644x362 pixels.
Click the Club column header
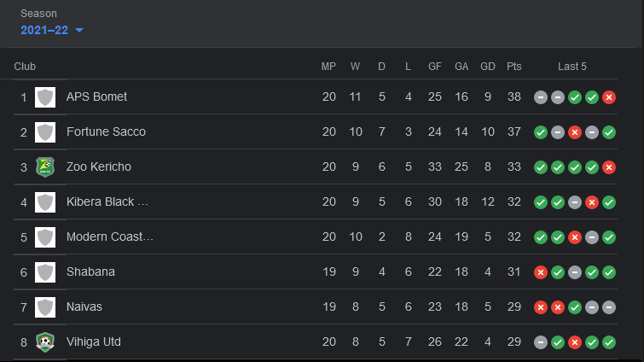pyautogui.click(x=25, y=67)
